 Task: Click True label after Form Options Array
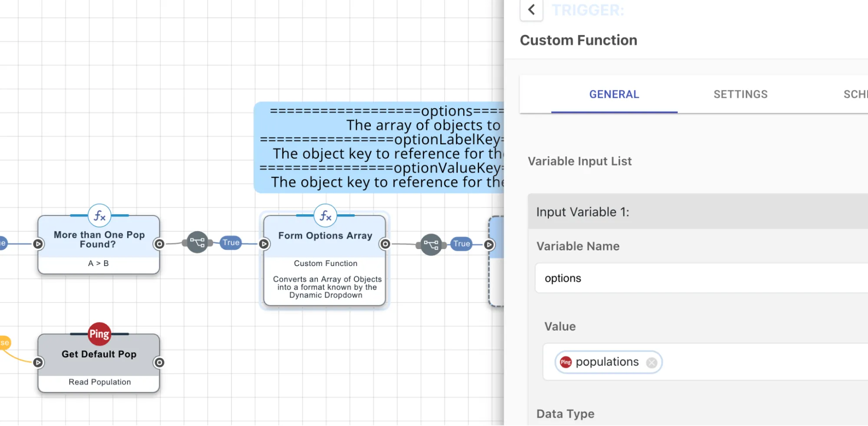[x=462, y=244]
